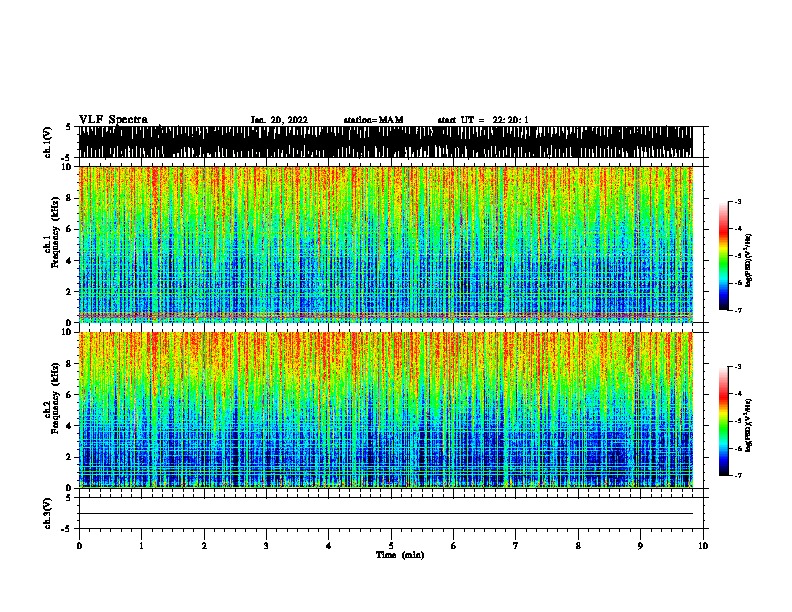792x612 pixels.
Task: Click inside the ch.1 black waveform panel
Action: pos(385,142)
